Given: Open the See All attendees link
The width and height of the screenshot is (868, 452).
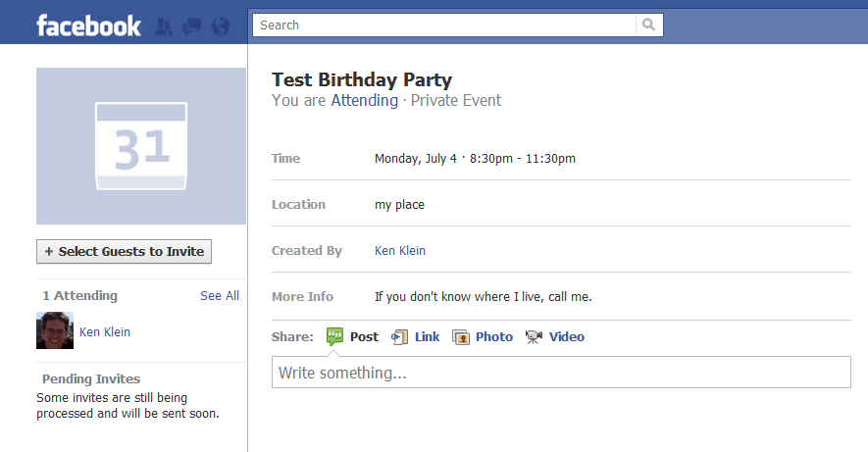Looking at the screenshot, I should 219,295.
